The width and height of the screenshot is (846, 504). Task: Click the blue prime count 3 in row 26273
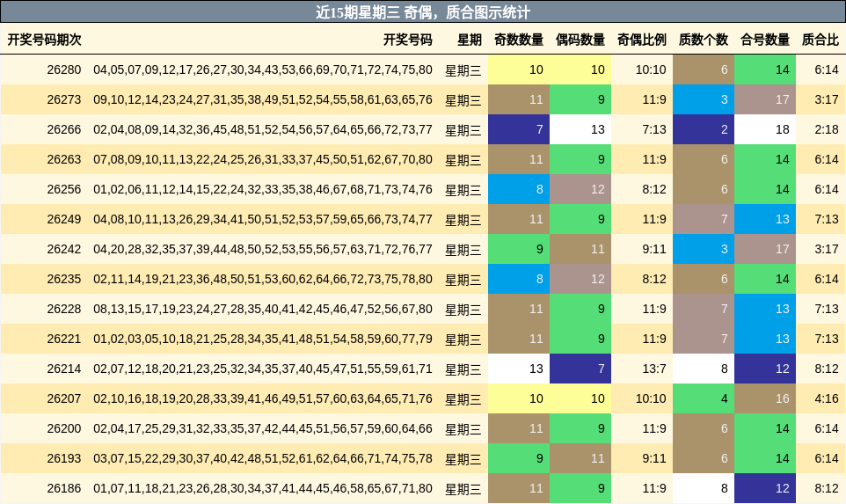[x=704, y=99]
